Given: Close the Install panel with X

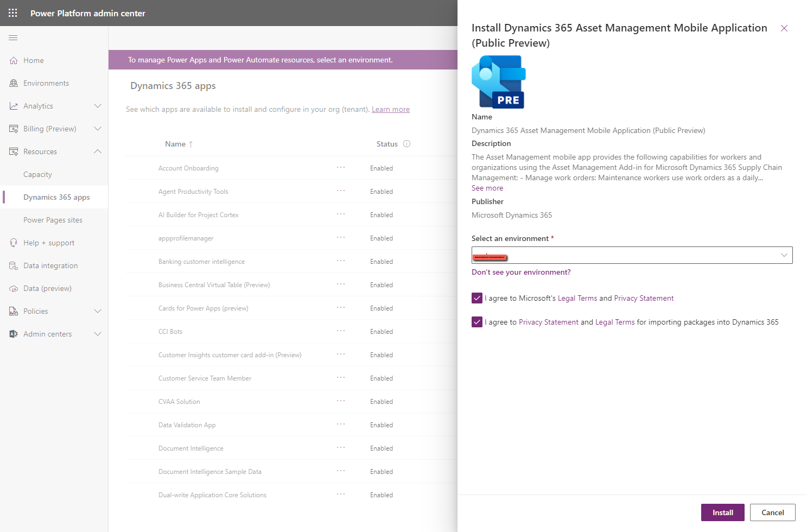Looking at the screenshot, I should [x=784, y=28].
